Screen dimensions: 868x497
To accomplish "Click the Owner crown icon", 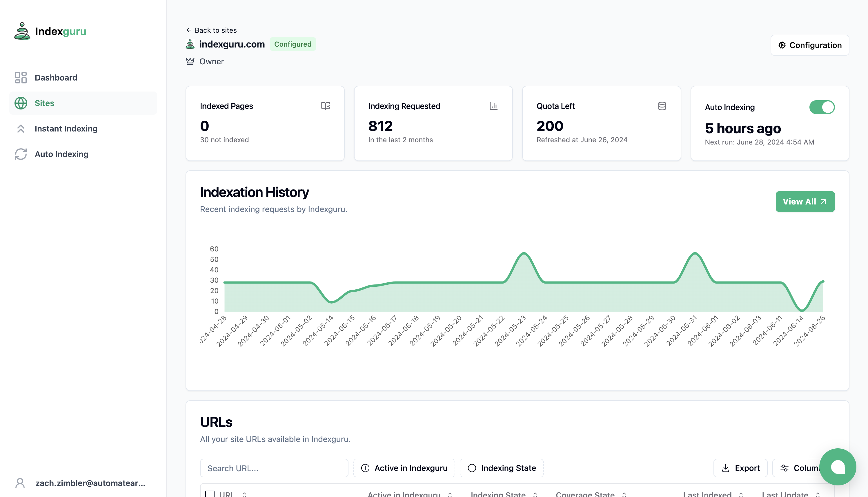I will 190,61.
